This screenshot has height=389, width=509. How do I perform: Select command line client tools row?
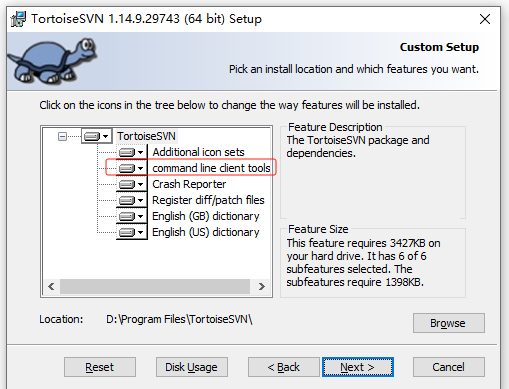[x=211, y=168]
